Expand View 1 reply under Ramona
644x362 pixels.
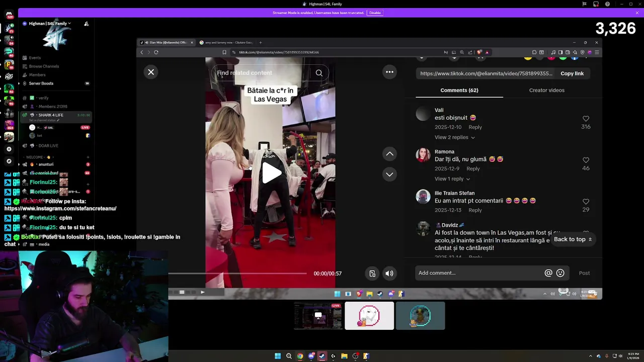pos(452,179)
